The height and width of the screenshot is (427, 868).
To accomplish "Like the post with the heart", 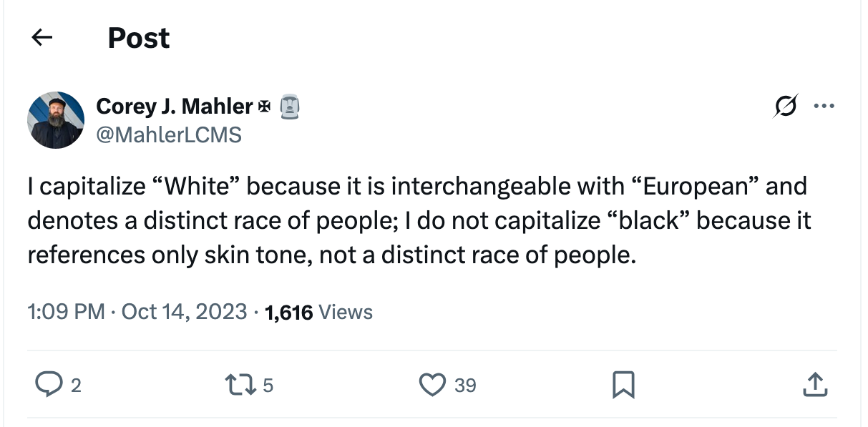I will pos(432,386).
